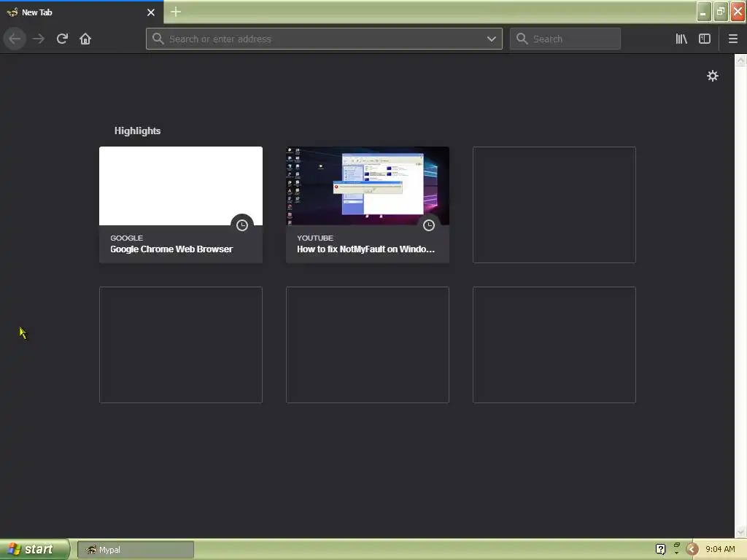Select the New Tab tab
Screen dimensions: 747x560
point(82,12)
